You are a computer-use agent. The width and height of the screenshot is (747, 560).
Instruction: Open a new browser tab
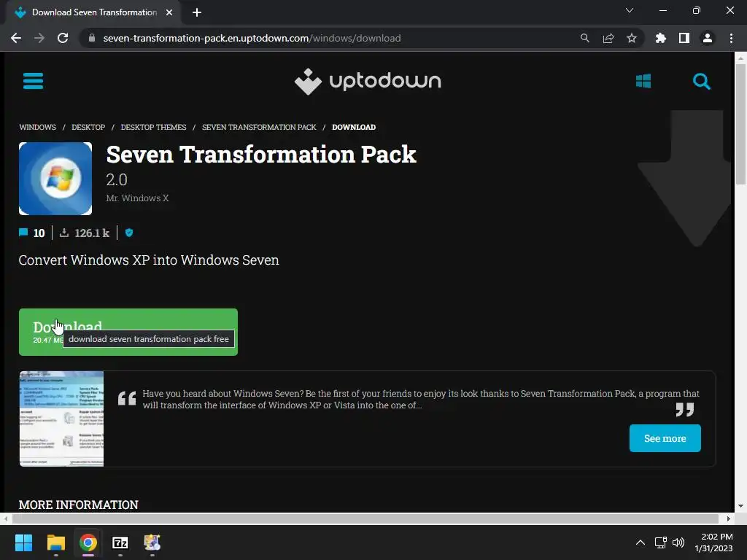[x=197, y=12]
